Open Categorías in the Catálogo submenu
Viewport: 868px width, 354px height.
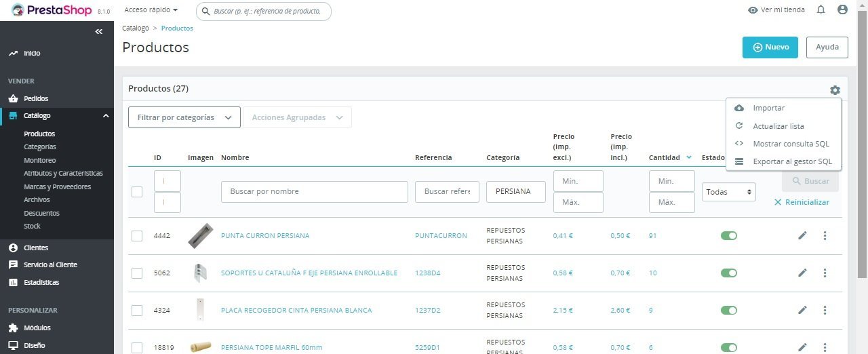[40, 146]
